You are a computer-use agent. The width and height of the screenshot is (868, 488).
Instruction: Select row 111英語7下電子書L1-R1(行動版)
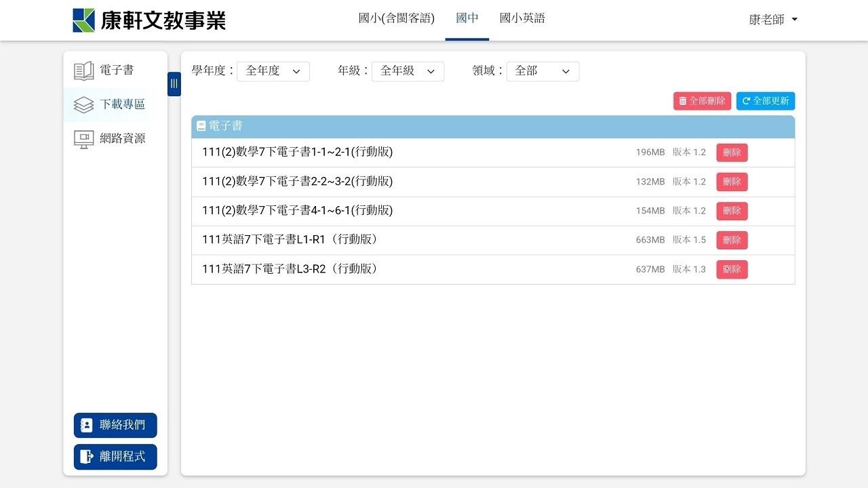click(493, 240)
